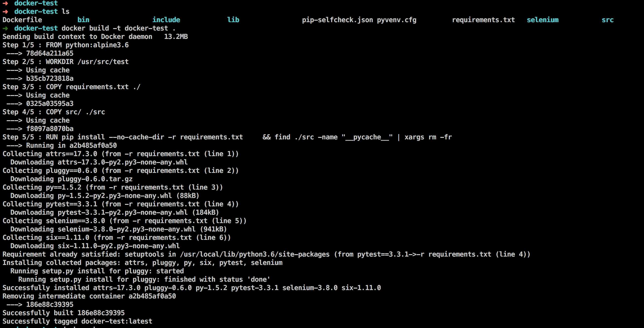644x328 pixels.
Task: Click the arrow before final image ID 186e88c39395
Action: 14,305
